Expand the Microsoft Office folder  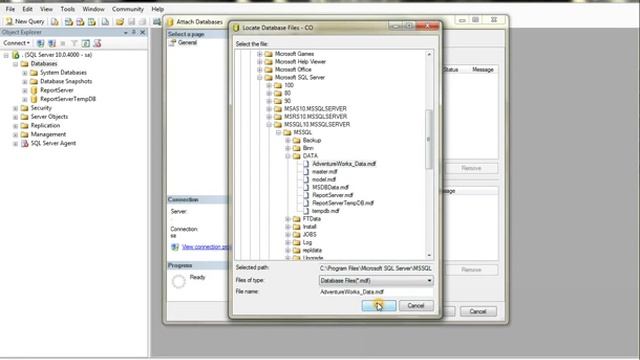point(260,70)
